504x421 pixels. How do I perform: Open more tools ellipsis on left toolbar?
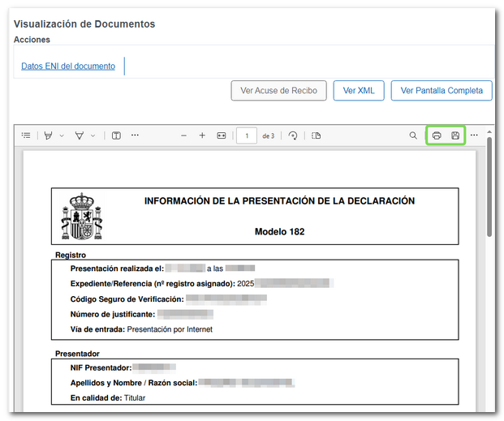pyautogui.click(x=135, y=135)
